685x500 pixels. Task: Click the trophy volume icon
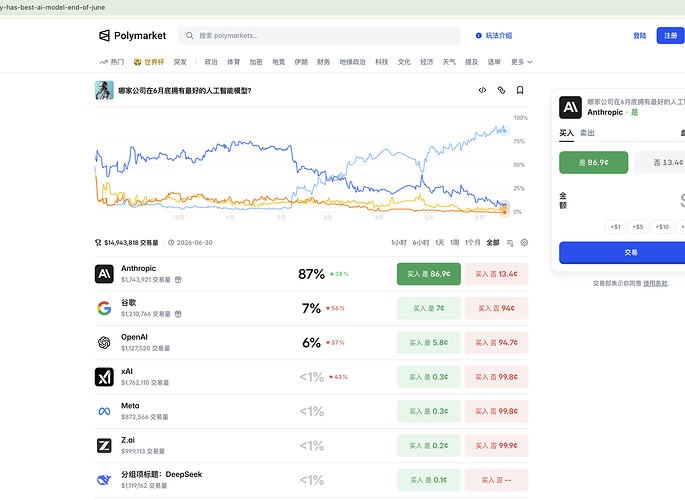click(x=98, y=242)
